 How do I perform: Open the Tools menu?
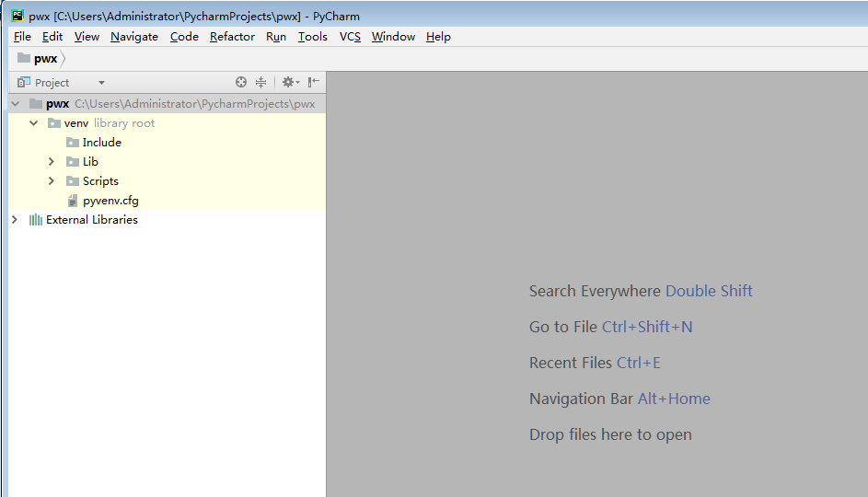pos(313,37)
